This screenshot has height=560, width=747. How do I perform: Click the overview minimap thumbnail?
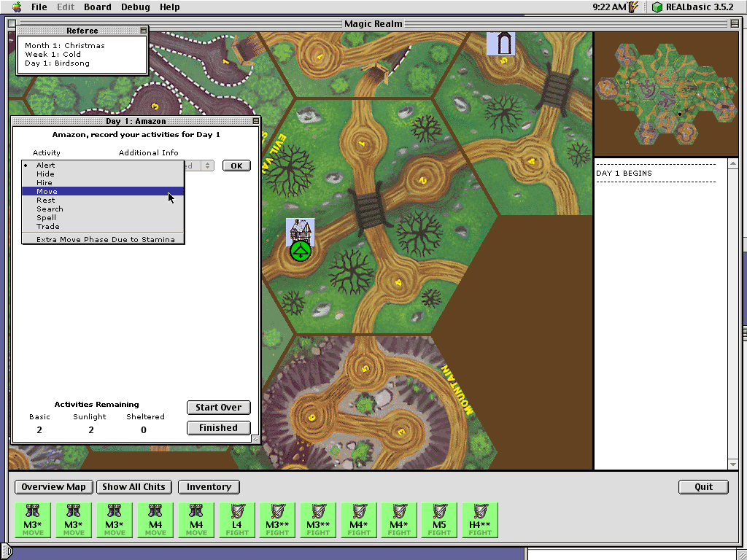coord(666,94)
